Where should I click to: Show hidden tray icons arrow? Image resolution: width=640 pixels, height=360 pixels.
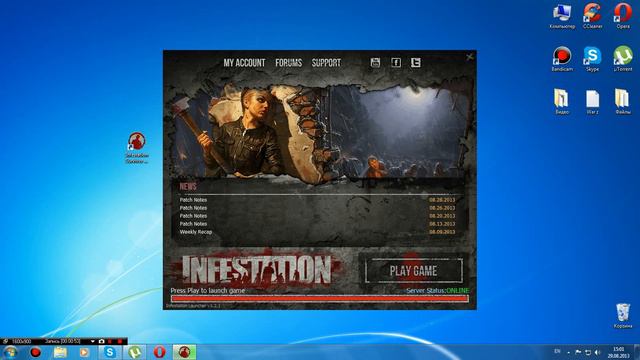[x=569, y=352]
